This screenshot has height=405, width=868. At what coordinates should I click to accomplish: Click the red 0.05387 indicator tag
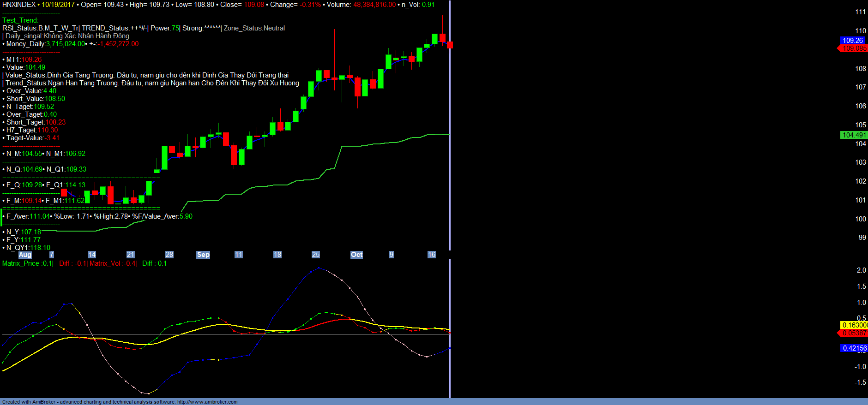pyautogui.click(x=854, y=333)
